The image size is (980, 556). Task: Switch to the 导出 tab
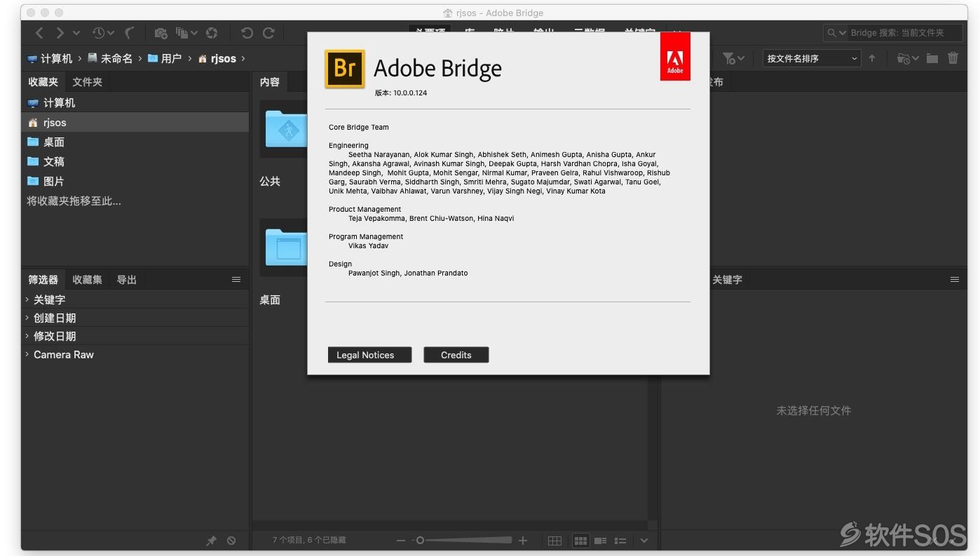pyautogui.click(x=127, y=280)
